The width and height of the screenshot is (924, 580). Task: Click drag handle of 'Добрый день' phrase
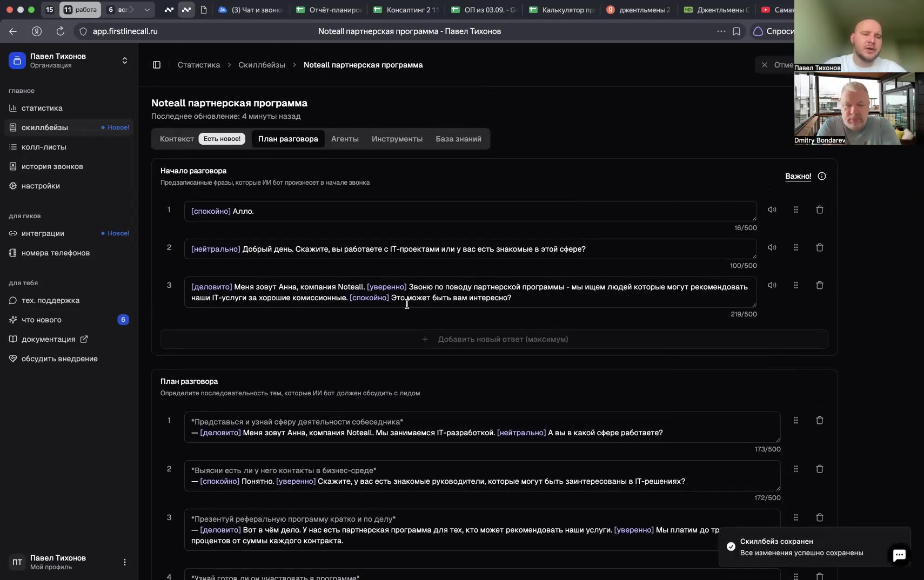pyautogui.click(x=796, y=247)
